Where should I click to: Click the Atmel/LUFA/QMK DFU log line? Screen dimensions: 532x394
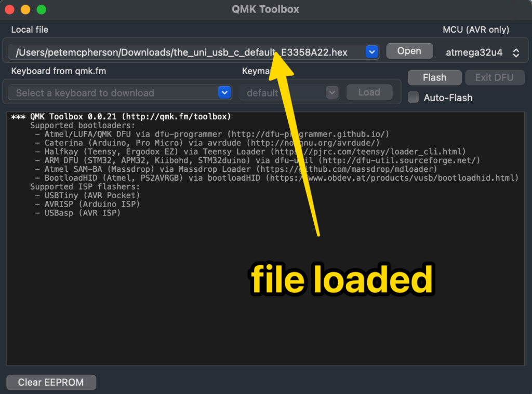tap(212, 134)
